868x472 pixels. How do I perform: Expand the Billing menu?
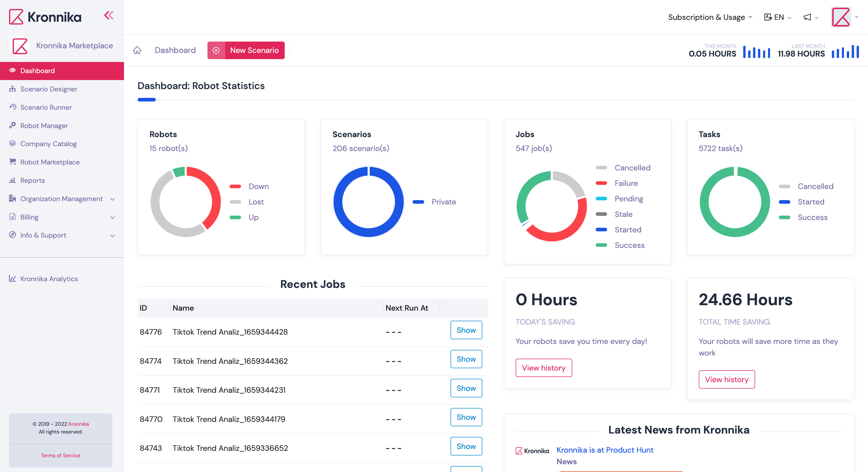pos(29,217)
